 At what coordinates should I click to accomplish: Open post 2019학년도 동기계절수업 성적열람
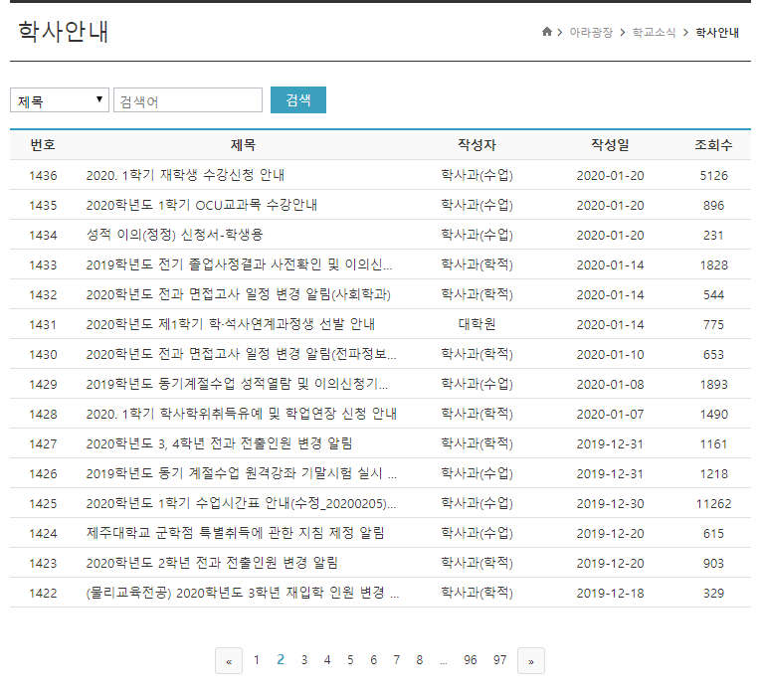[x=237, y=384]
